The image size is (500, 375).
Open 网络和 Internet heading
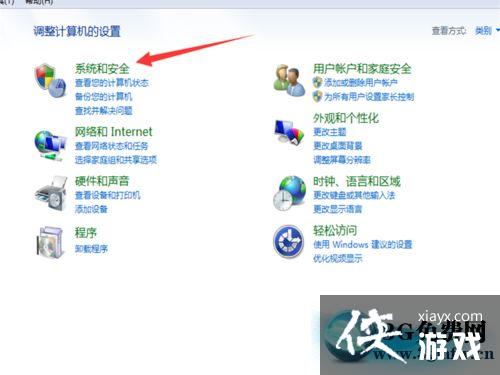(113, 132)
